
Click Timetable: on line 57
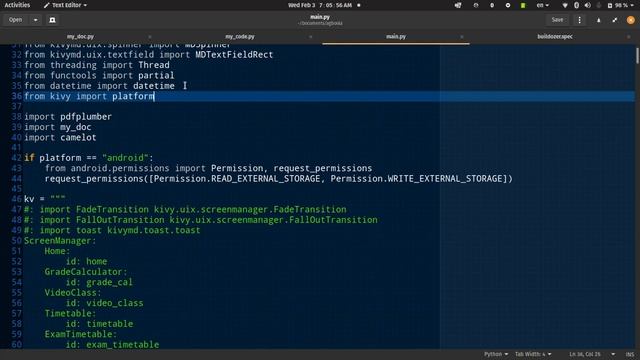point(70,313)
